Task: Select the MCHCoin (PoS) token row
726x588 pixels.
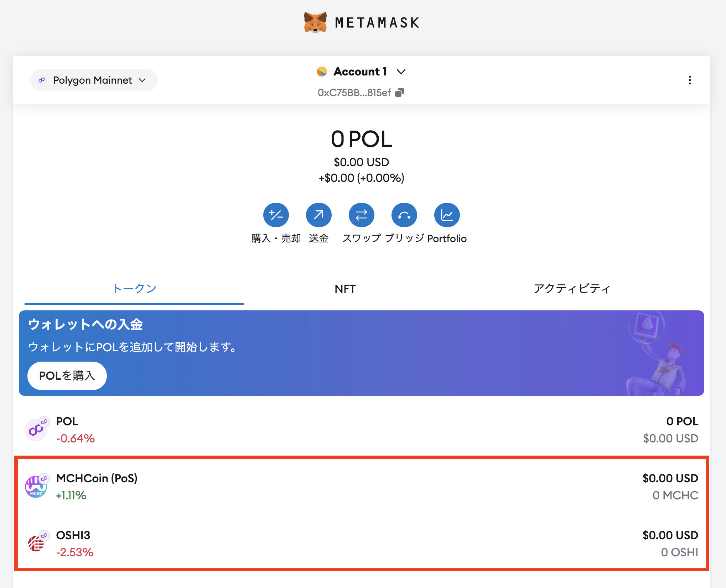Action: pyautogui.click(x=356, y=486)
